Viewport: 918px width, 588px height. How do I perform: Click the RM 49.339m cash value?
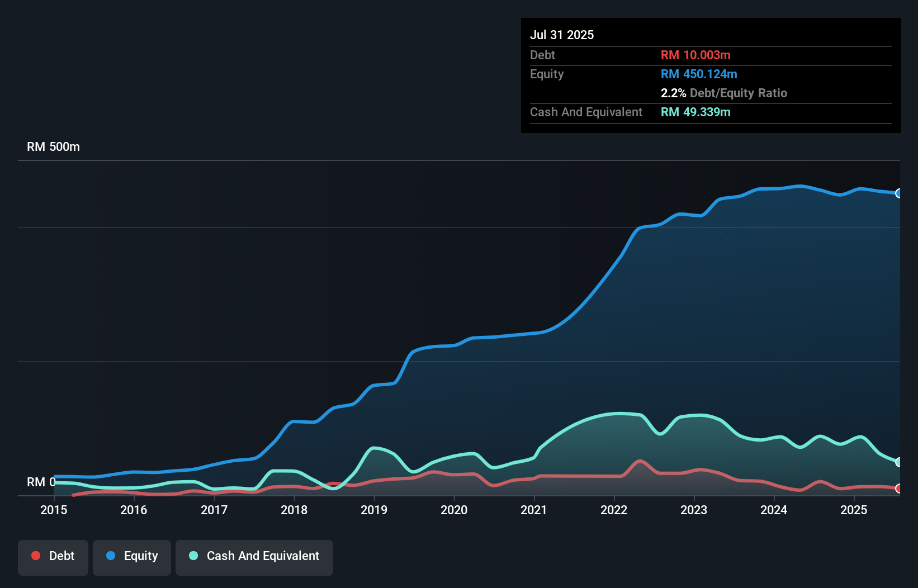tap(695, 112)
